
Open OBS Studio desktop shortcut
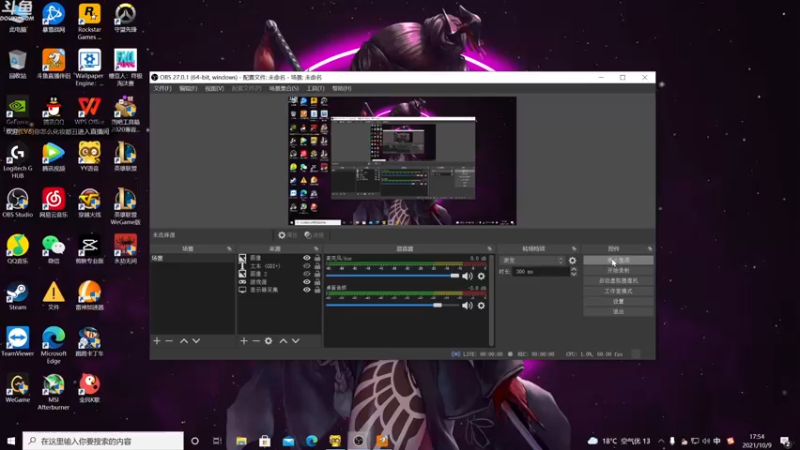click(x=17, y=203)
